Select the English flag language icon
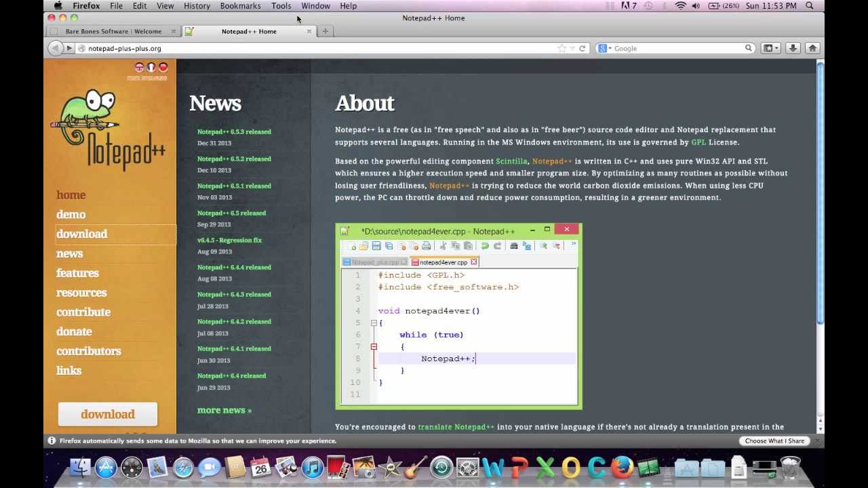 [139, 67]
